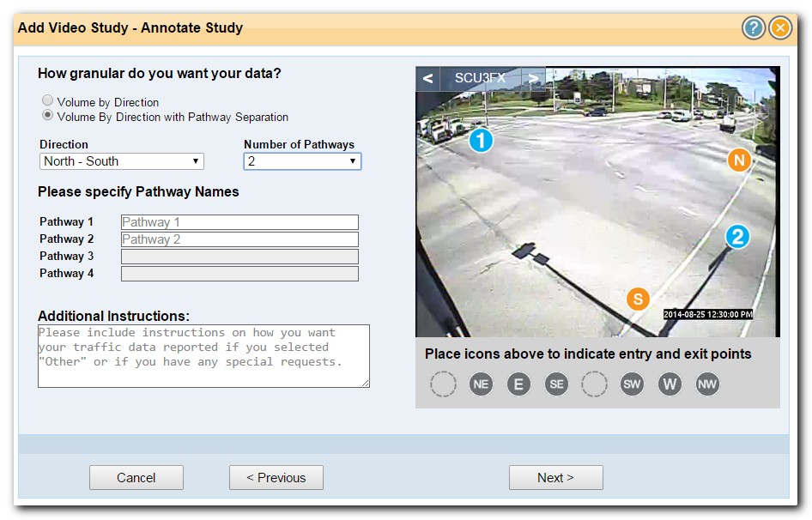The width and height of the screenshot is (812, 520).
Task: Click the orange S marker on video
Action: 637,299
